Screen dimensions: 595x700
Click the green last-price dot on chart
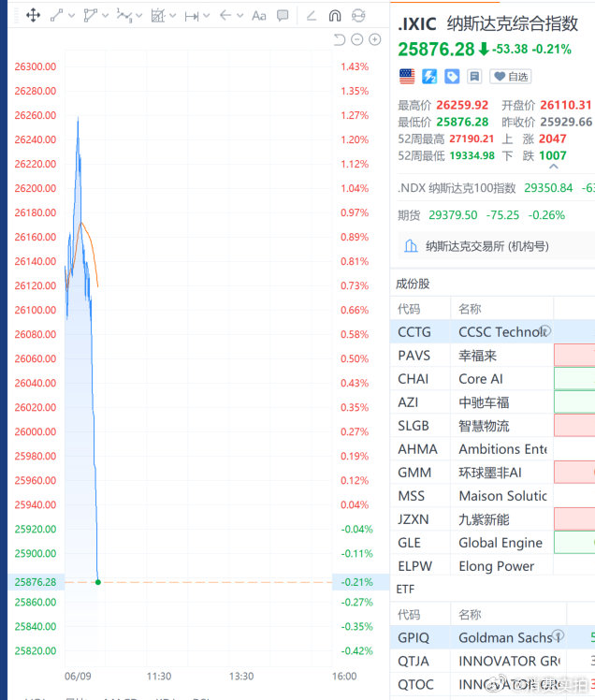[x=98, y=582]
